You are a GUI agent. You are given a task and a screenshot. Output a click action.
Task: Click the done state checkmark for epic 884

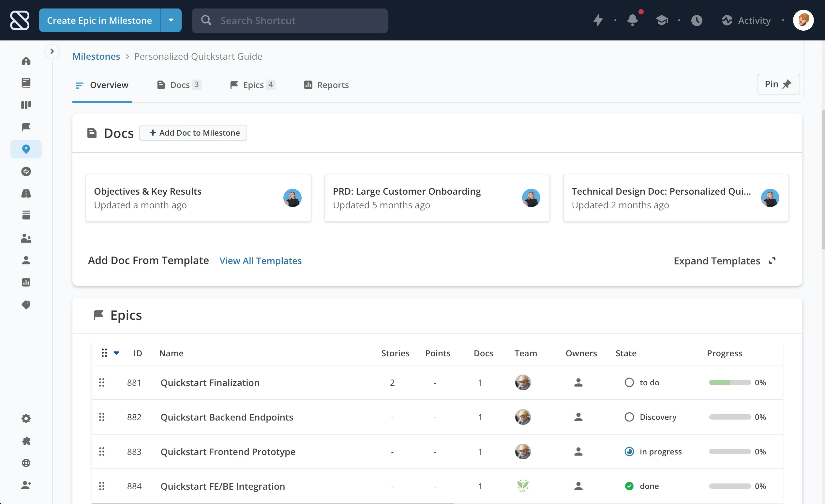[629, 486]
